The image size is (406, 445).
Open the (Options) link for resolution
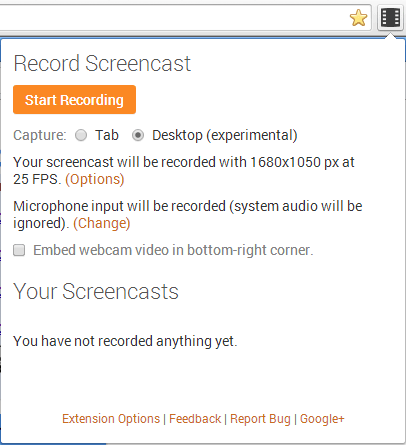95,179
